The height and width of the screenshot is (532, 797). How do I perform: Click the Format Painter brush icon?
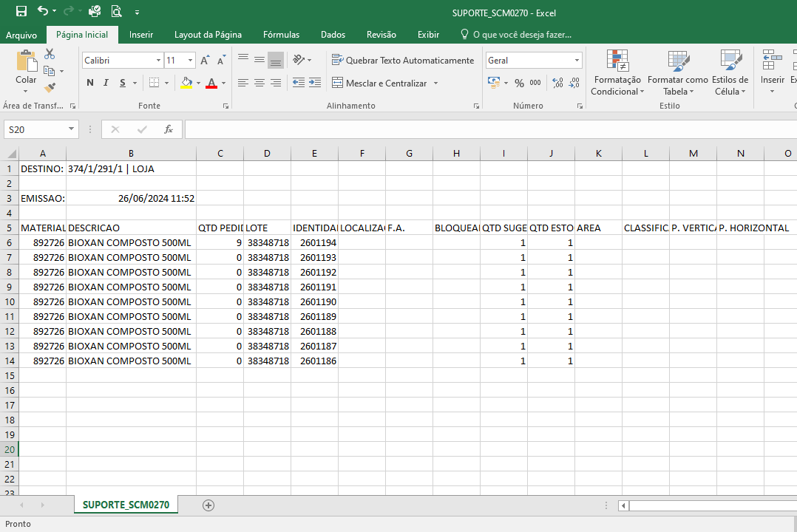click(x=50, y=88)
